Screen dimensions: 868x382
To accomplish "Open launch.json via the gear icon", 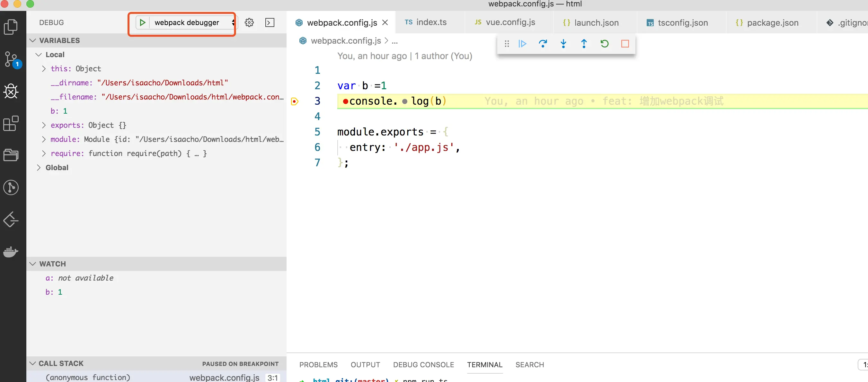I will coord(249,22).
